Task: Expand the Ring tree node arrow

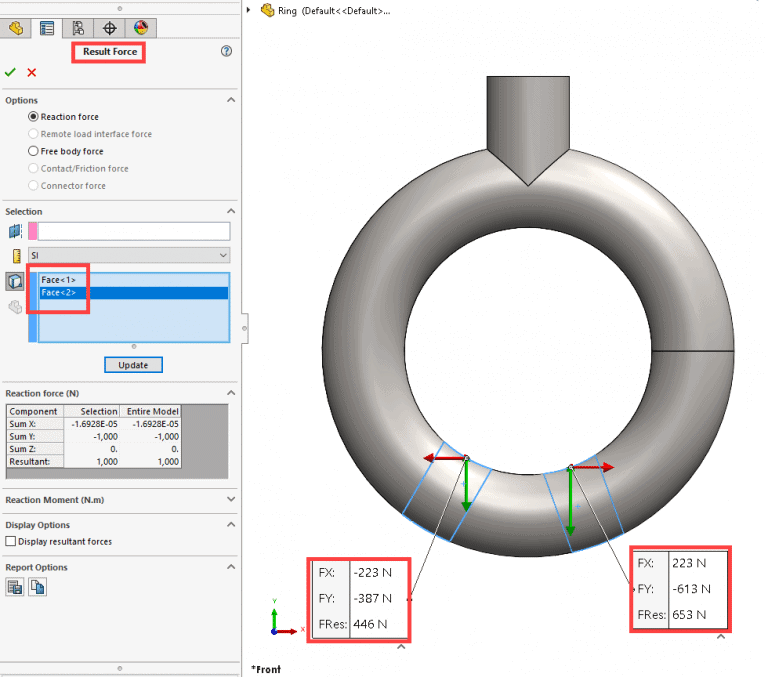Action: click(x=249, y=10)
